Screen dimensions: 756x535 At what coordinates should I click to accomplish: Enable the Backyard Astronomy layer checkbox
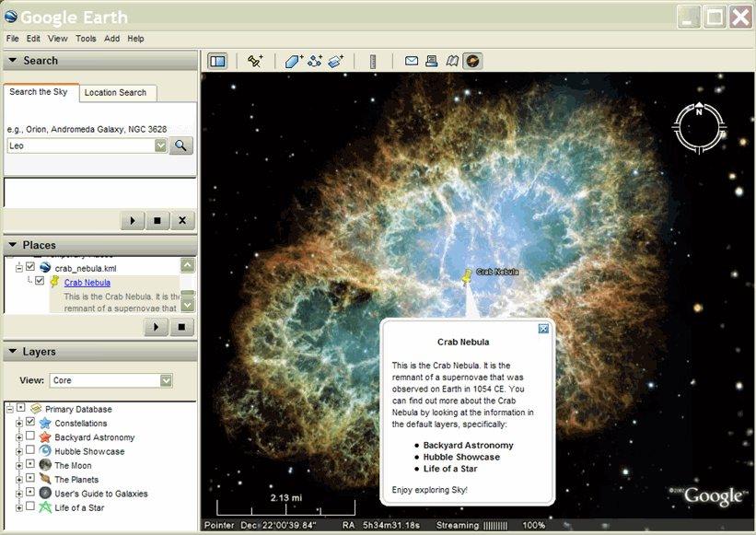pos(30,436)
